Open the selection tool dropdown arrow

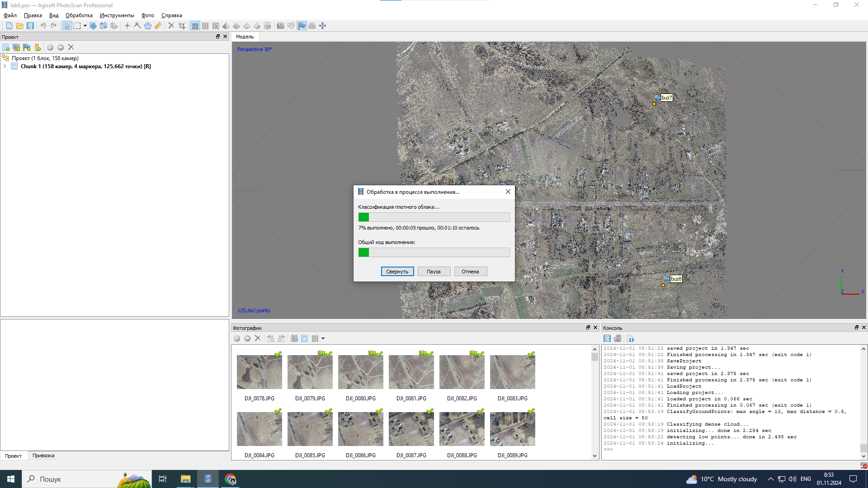pyautogui.click(x=85, y=26)
